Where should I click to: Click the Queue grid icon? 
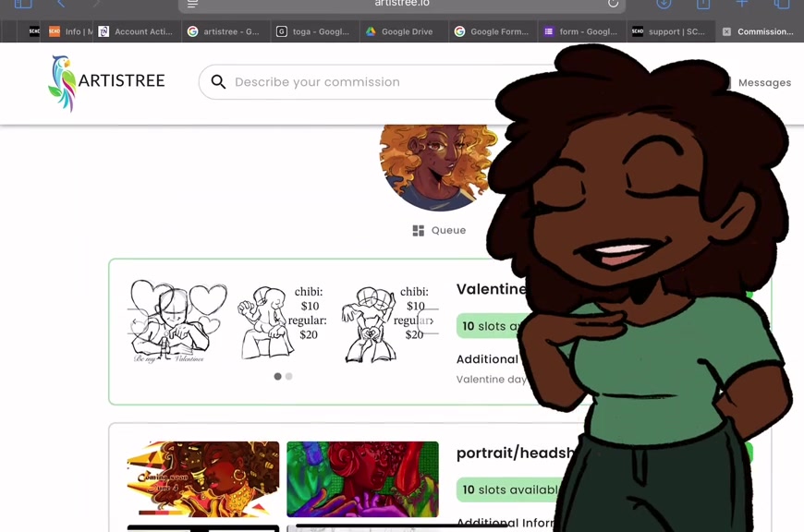coord(419,231)
